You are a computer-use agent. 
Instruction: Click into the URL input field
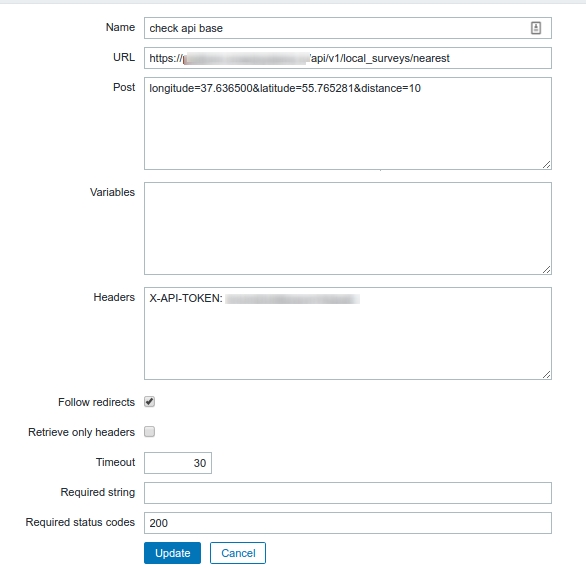point(348,58)
